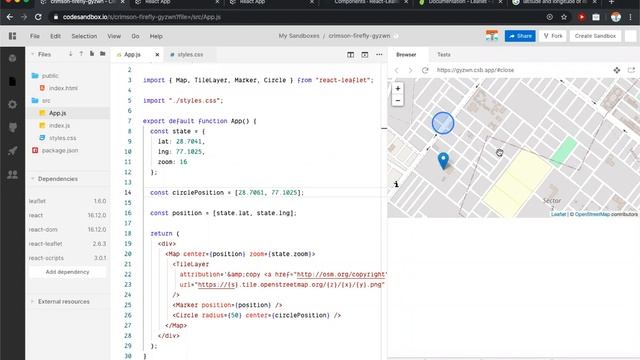Click the react-scripts dependency row
The height and width of the screenshot is (360, 640).
67,258
